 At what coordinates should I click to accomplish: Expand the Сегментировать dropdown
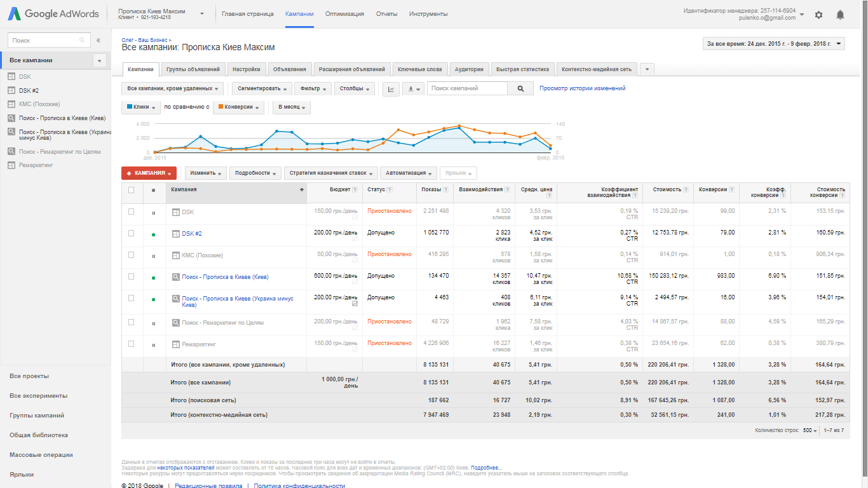(261, 89)
